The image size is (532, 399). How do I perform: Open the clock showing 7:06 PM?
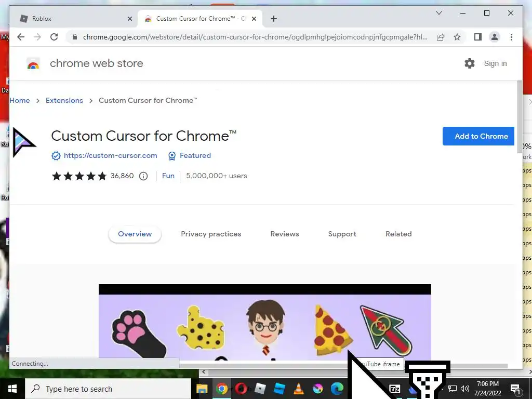pyautogui.click(x=487, y=389)
